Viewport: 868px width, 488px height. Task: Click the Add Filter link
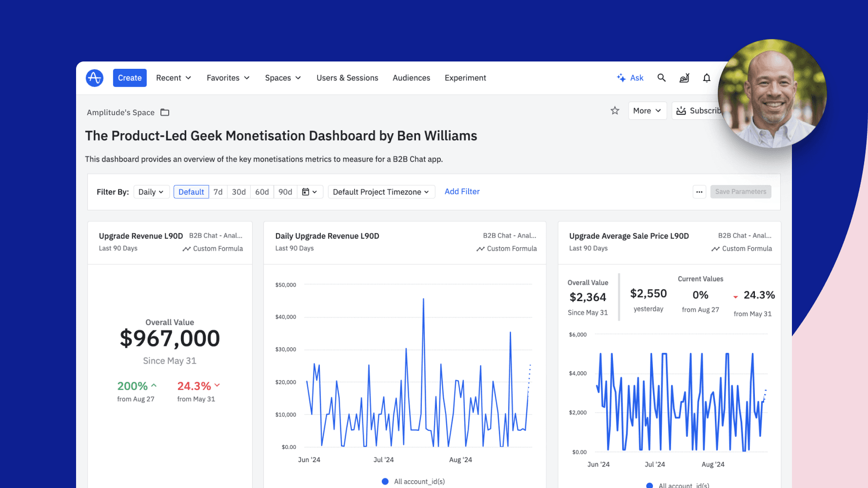pos(462,191)
